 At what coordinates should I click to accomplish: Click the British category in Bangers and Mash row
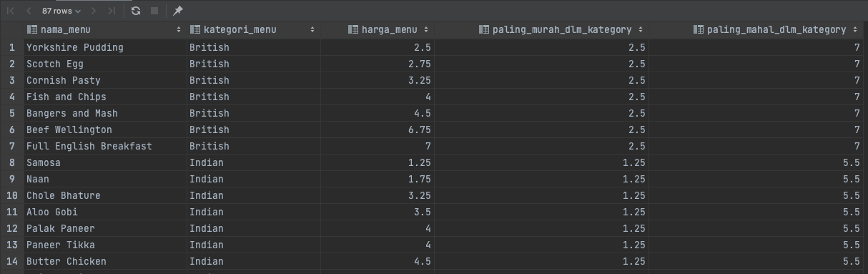pos(253,113)
